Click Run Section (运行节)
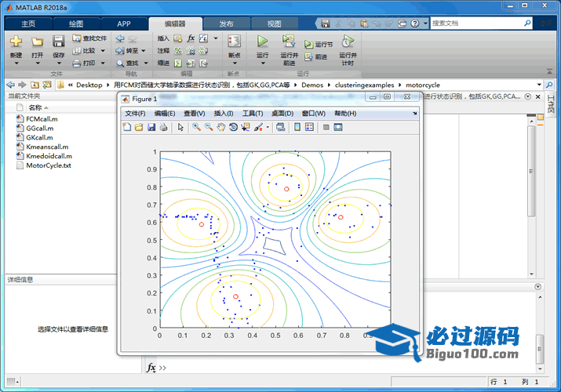The width and height of the screenshot is (561, 392). (x=319, y=45)
